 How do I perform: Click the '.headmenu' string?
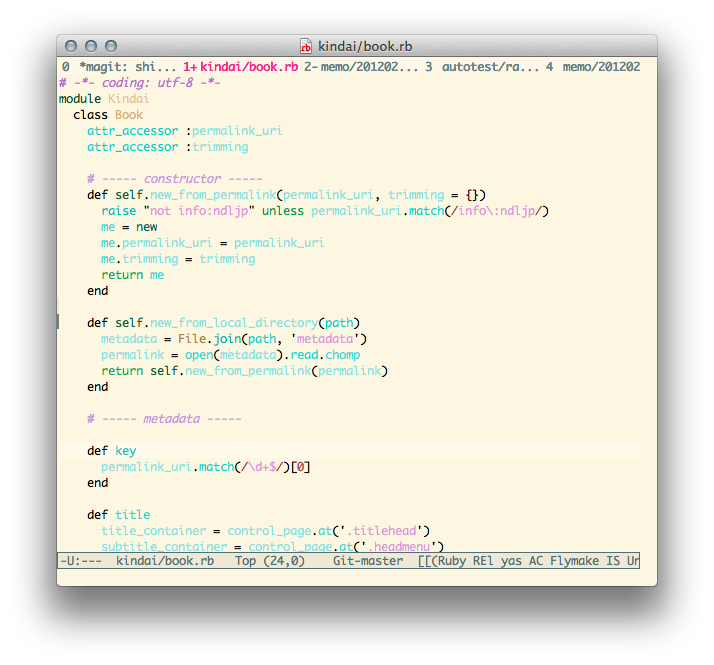pyautogui.click(x=395, y=546)
